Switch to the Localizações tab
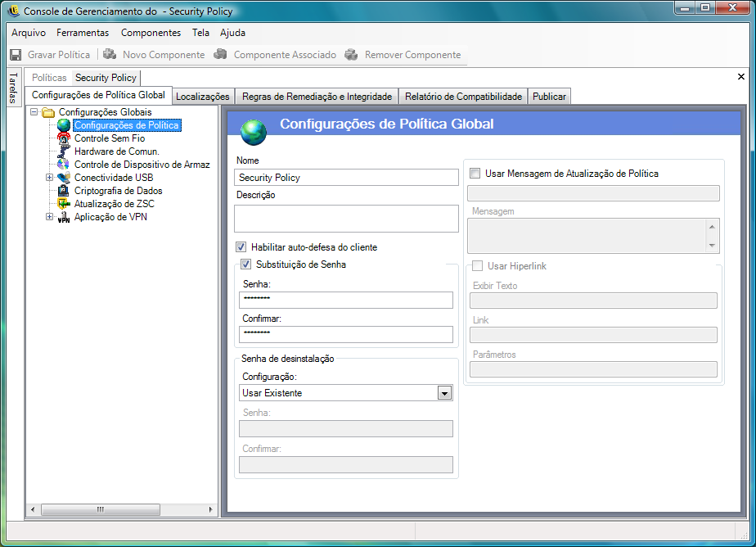The width and height of the screenshot is (756, 547). (203, 97)
